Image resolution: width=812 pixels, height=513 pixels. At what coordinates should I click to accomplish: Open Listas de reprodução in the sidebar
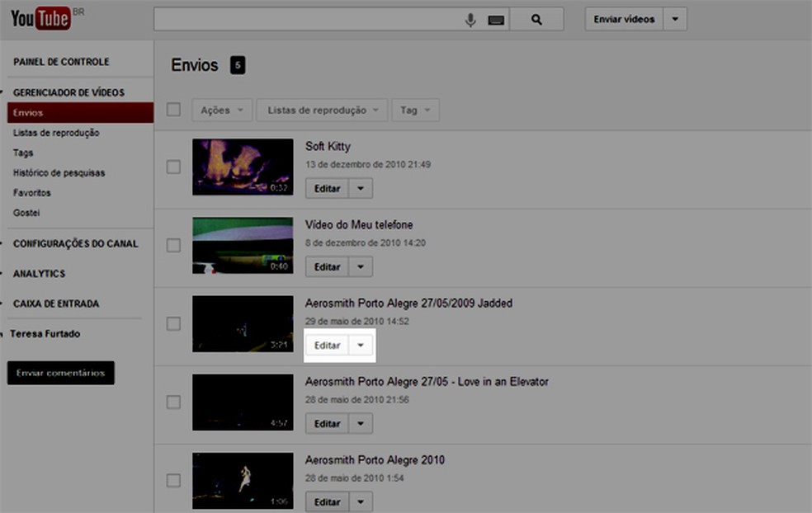[x=56, y=133]
